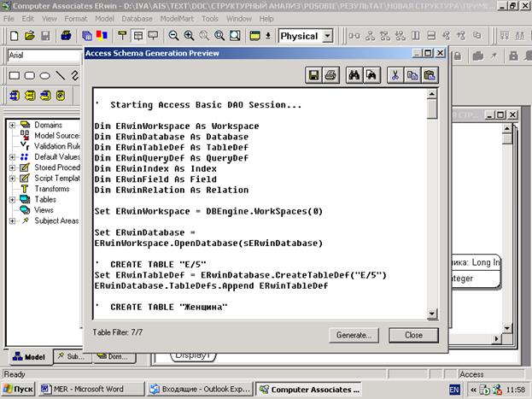Viewport: 532px width, 399px height.
Task: Switch to the Model explorer tab
Action: tap(28, 356)
